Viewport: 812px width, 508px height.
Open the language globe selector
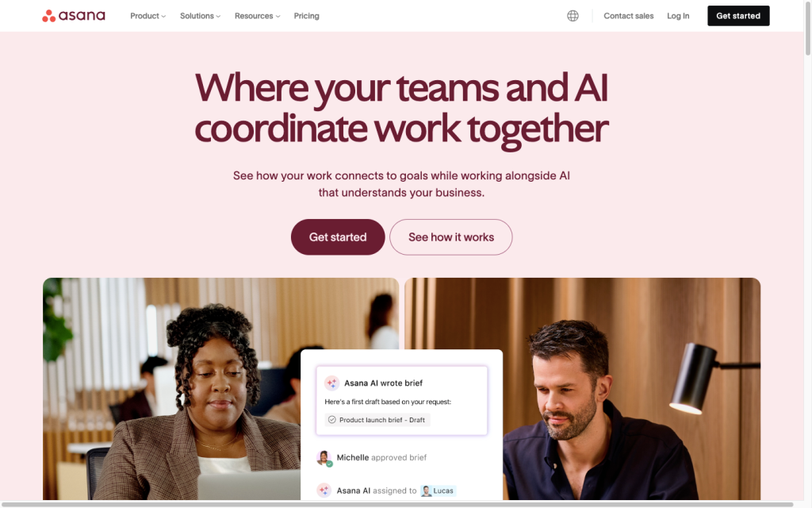coord(573,16)
